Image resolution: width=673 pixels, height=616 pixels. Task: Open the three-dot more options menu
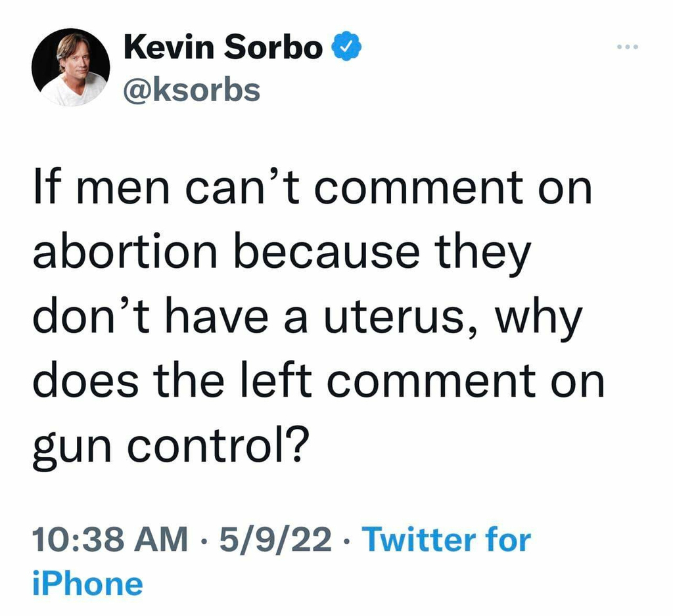[628, 48]
